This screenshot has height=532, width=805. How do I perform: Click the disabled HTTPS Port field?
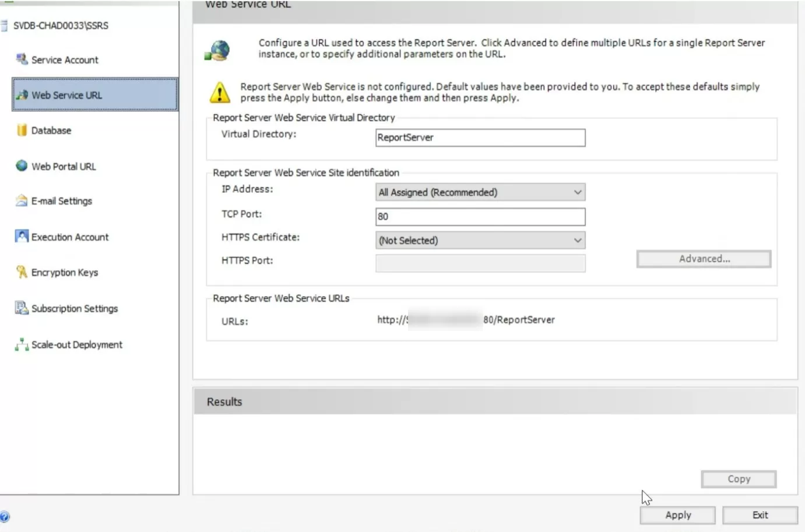point(480,263)
